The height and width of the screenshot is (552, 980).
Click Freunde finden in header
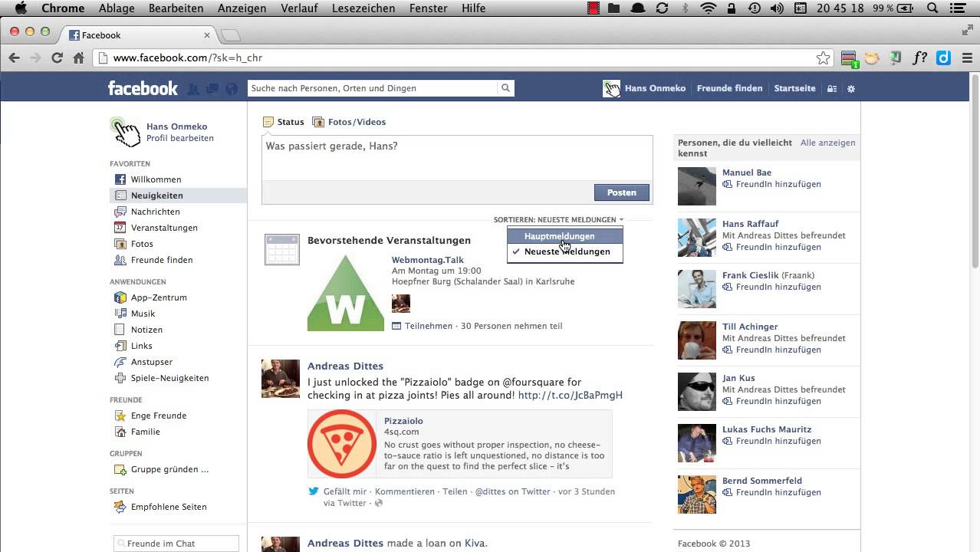click(x=729, y=88)
